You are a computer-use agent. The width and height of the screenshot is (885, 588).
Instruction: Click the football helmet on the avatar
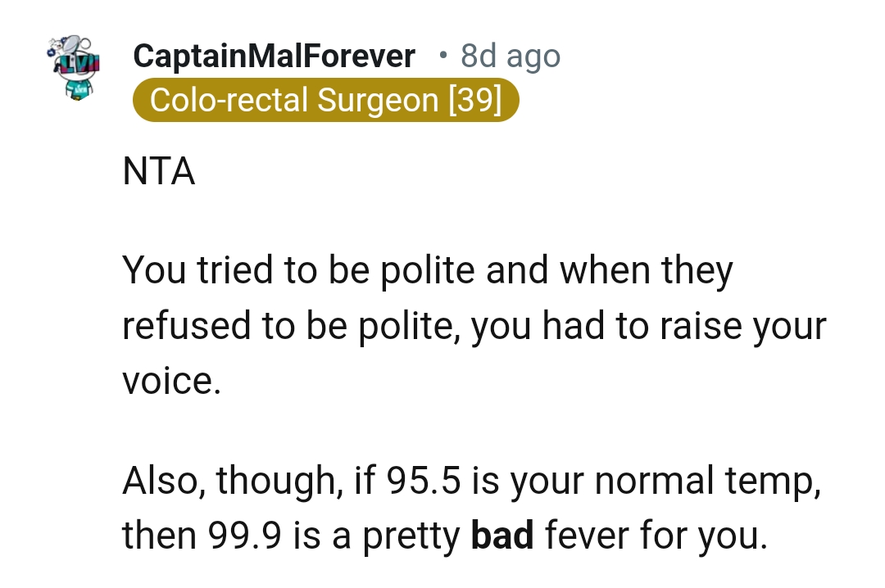[72, 43]
